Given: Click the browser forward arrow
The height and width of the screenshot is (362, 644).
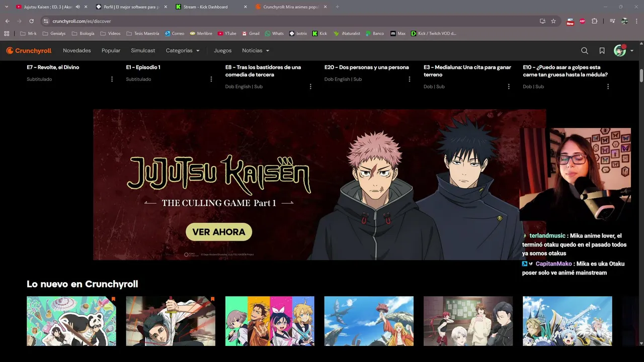Looking at the screenshot, I should coord(20,21).
